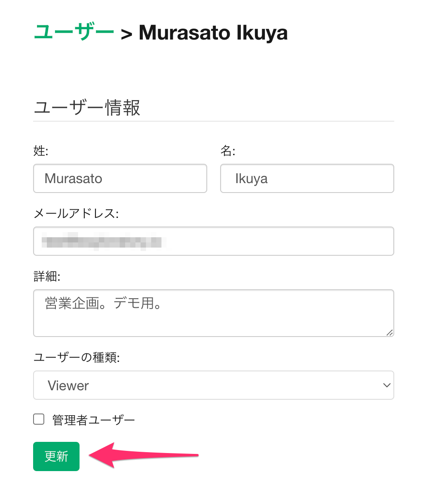Image resolution: width=448 pixels, height=490 pixels.
Task: Click the 名 field containing Ikuya
Action: tap(307, 178)
